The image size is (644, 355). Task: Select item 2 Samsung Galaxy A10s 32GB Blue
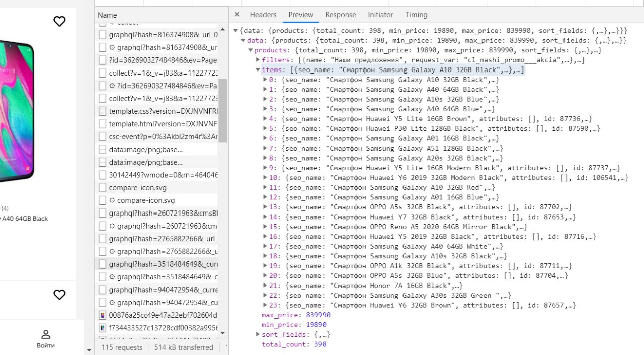[384, 99]
